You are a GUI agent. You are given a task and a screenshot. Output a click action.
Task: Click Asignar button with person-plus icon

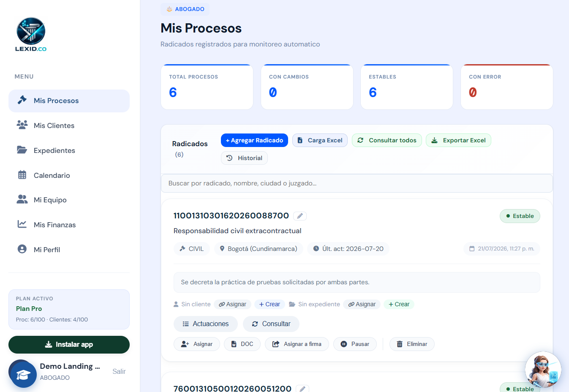(x=197, y=344)
